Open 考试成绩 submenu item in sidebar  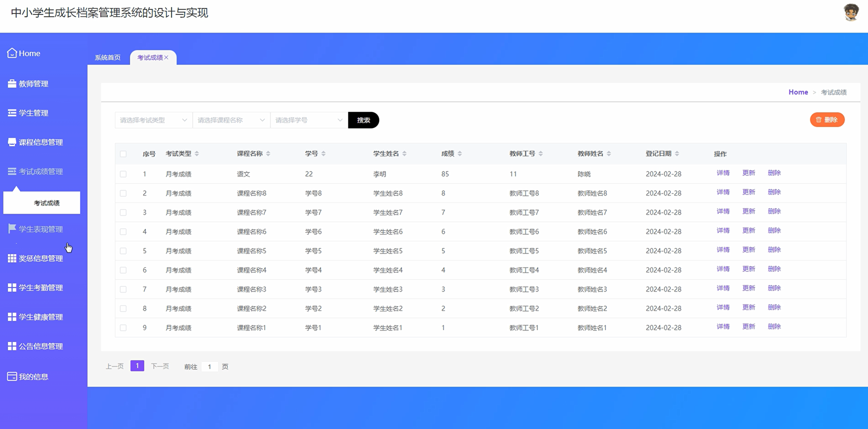pyautogui.click(x=42, y=203)
